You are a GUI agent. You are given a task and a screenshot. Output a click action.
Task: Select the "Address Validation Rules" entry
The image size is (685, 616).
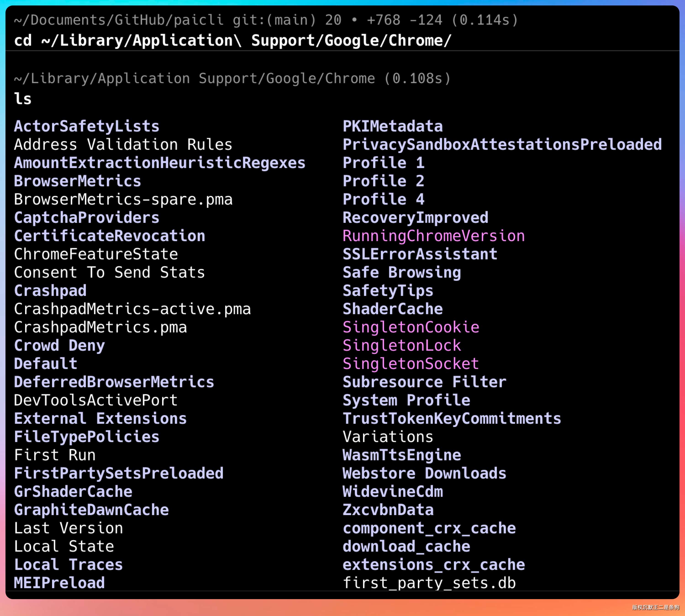(x=123, y=145)
